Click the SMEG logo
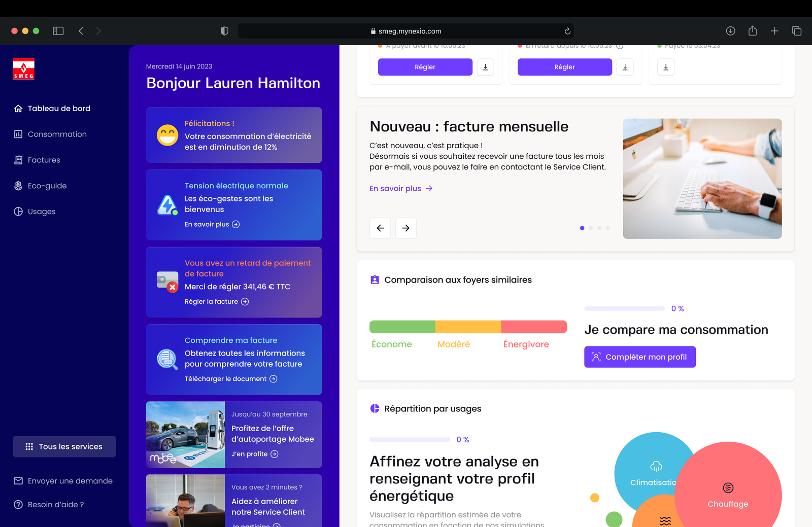 (23, 68)
